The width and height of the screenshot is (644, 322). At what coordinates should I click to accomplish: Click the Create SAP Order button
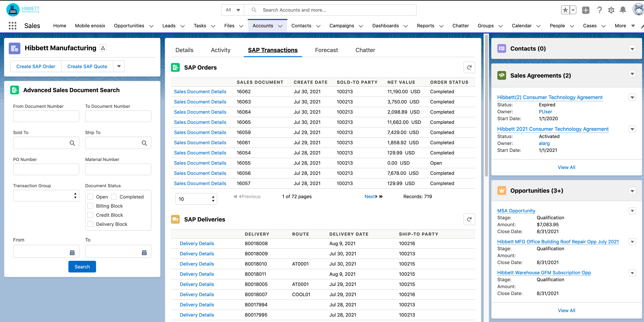(x=36, y=66)
